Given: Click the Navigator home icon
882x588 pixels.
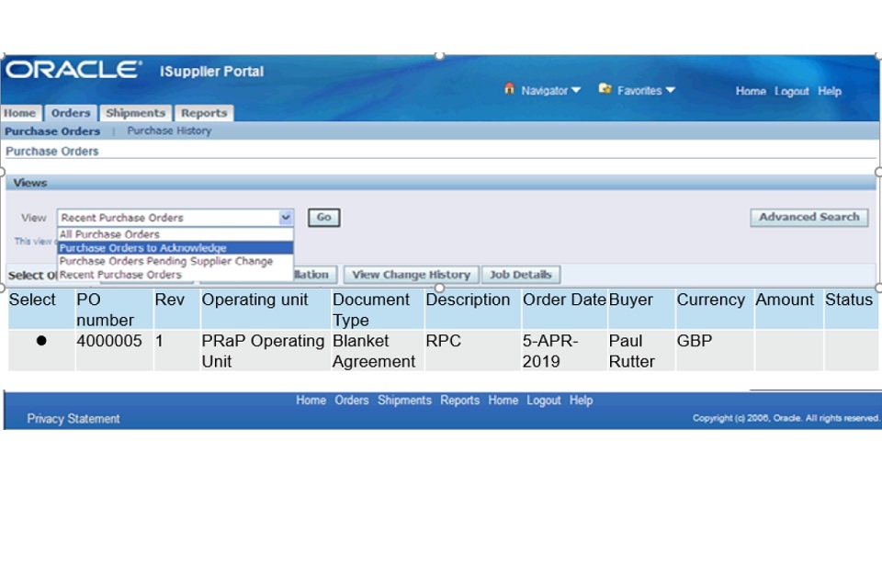Looking at the screenshot, I should 509,89.
